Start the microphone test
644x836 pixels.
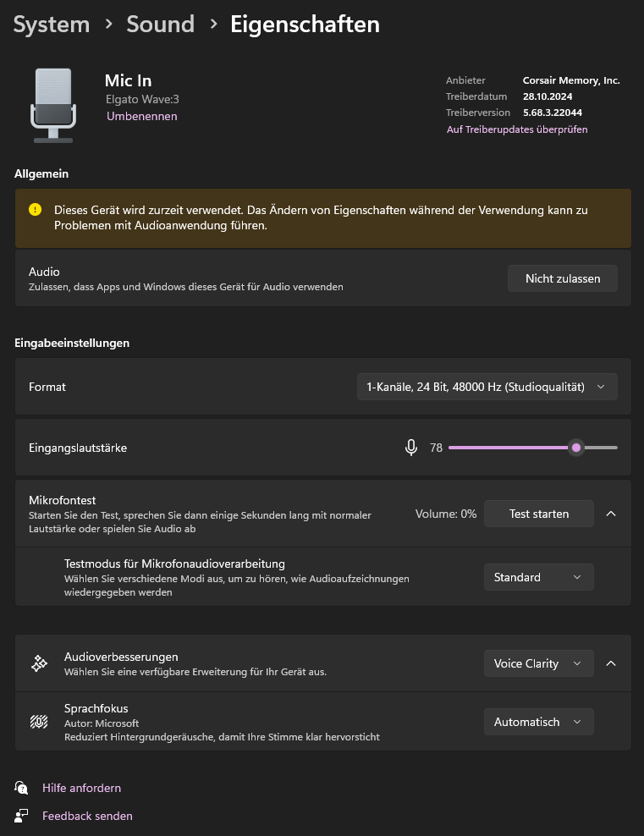(x=539, y=514)
